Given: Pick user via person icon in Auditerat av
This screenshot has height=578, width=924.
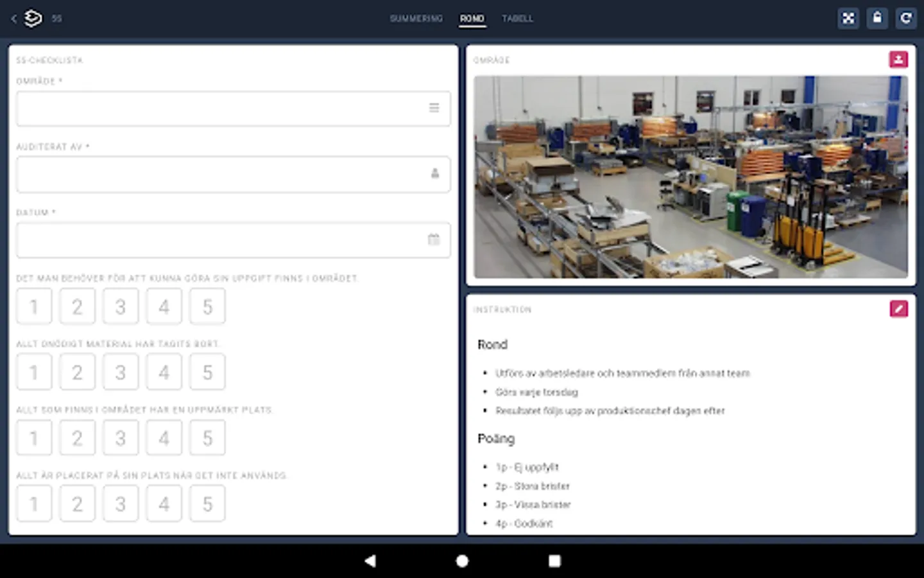Looking at the screenshot, I should 435,173.
